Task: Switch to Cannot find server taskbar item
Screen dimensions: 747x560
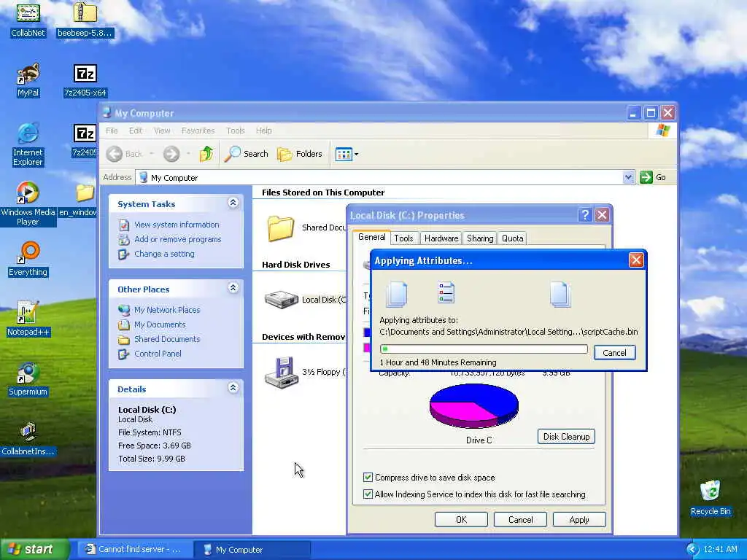Action: point(134,550)
